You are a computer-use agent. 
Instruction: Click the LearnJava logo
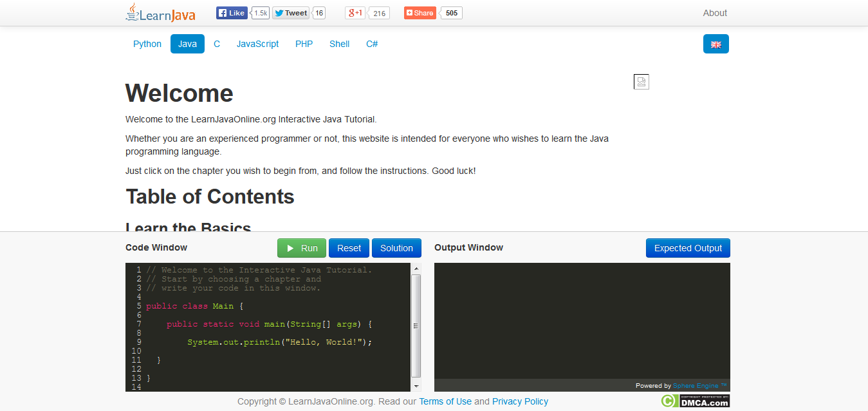click(x=160, y=13)
